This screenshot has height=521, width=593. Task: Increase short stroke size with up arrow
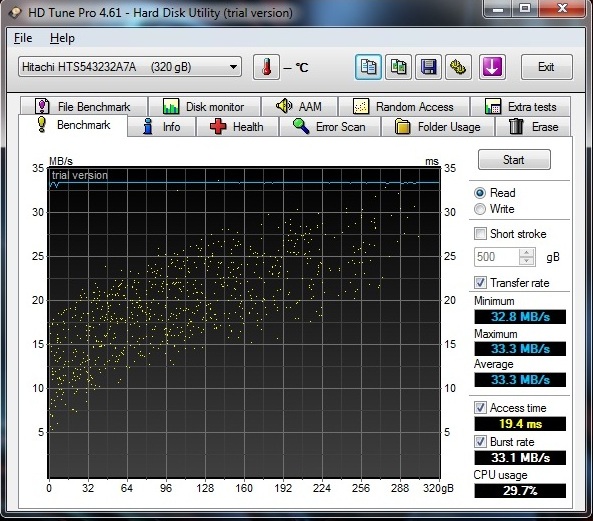(x=526, y=253)
